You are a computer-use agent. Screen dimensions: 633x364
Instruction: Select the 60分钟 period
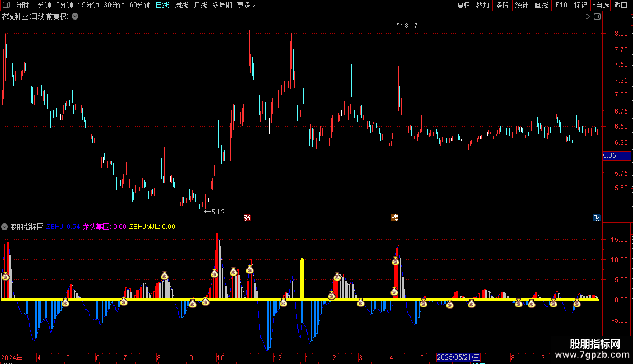(x=140, y=5)
